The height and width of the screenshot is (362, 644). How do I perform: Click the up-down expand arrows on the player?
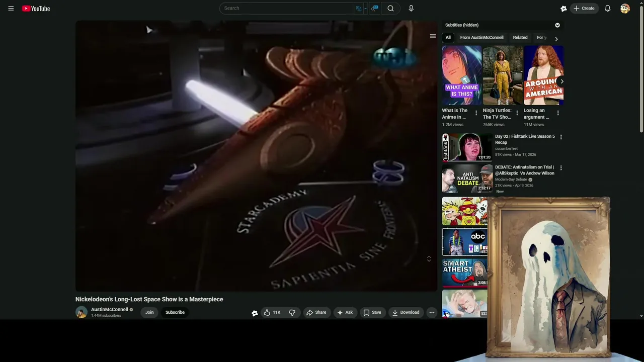coord(429,259)
